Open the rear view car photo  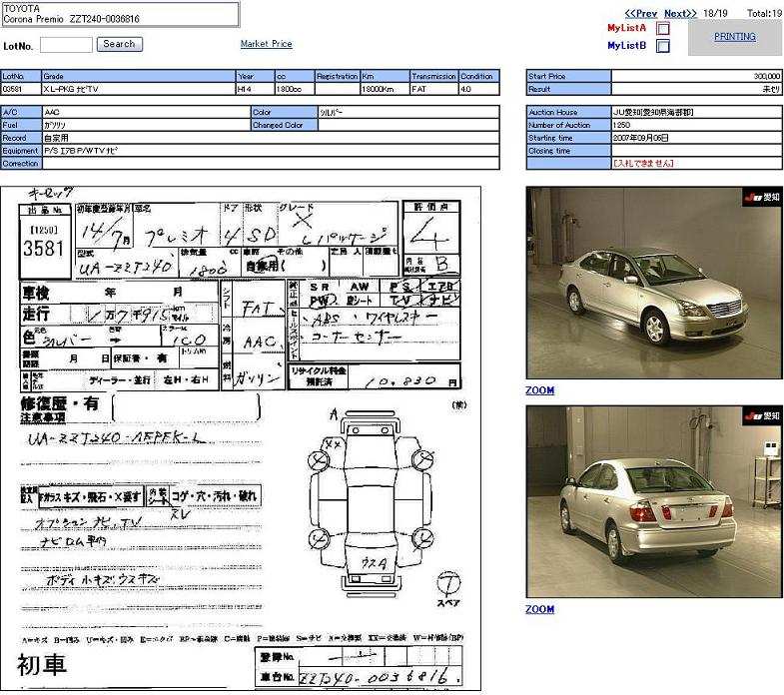coord(653,501)
